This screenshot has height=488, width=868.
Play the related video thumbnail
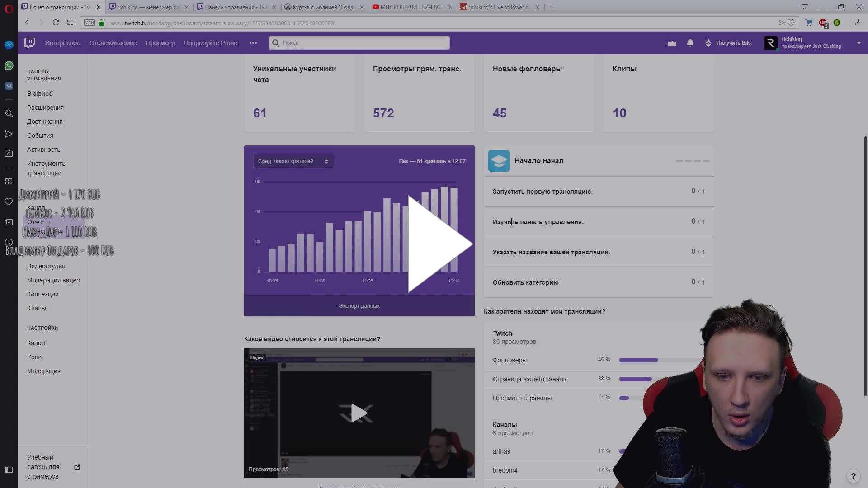tap(359, 413)
